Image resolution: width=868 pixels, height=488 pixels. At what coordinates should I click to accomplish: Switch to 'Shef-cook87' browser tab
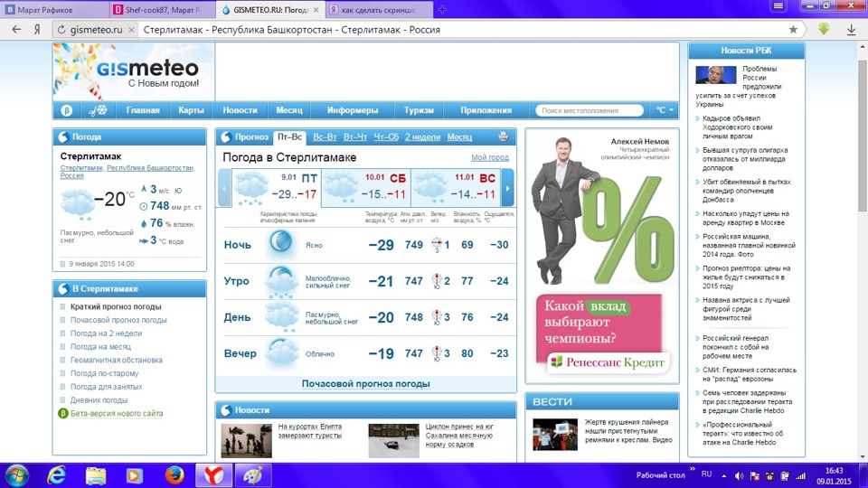[163, 9]
